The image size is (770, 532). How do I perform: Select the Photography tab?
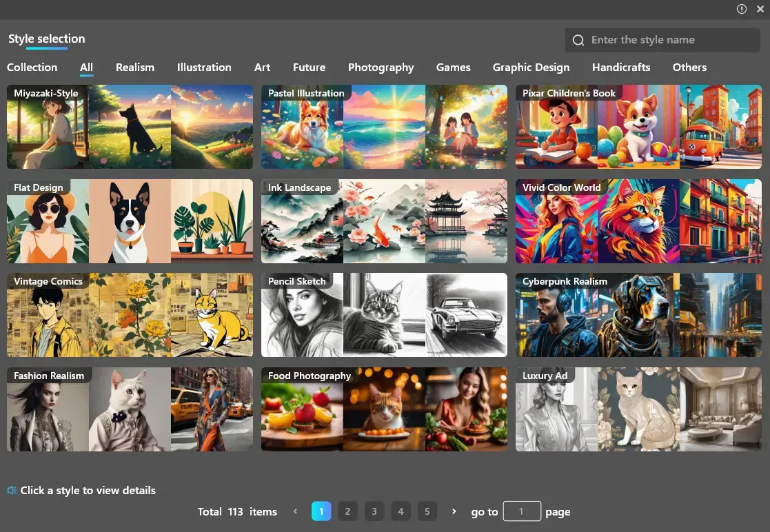point(381,68)
